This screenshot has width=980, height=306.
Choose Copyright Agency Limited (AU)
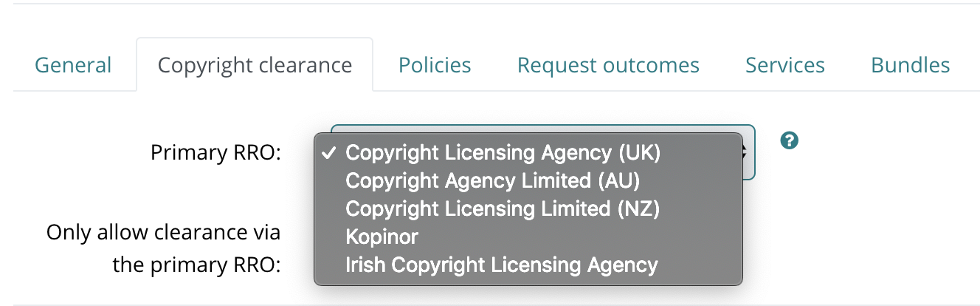528,180
